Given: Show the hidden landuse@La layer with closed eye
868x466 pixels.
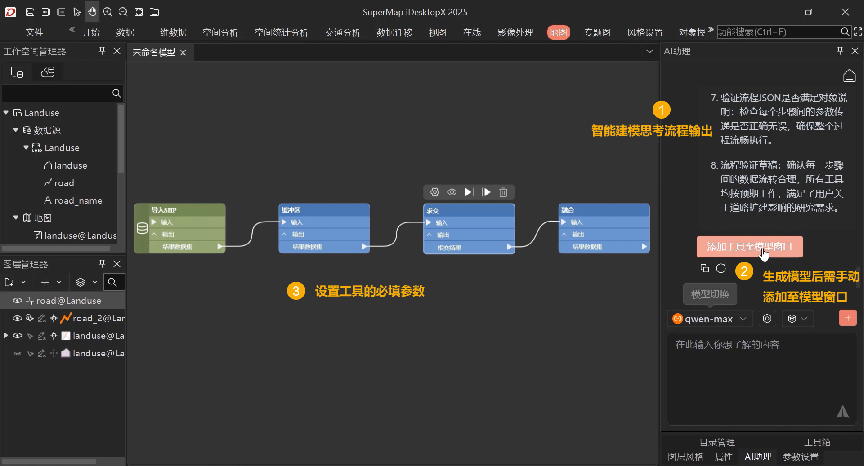Looking at the screenshot, I should [17, 354].
